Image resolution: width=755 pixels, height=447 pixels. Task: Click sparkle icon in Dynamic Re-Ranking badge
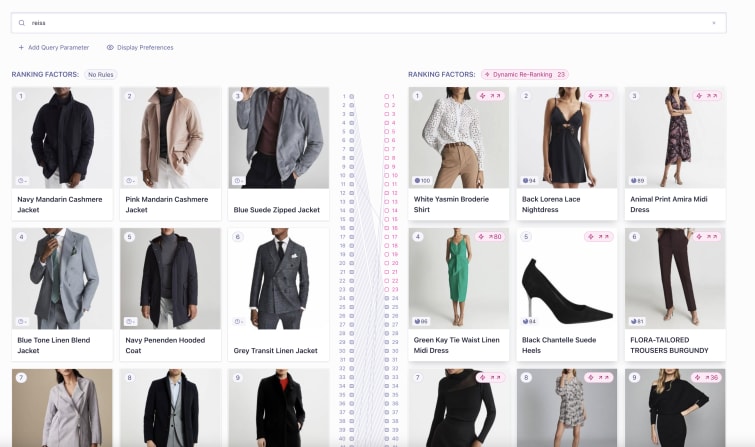tap(487, 75)
